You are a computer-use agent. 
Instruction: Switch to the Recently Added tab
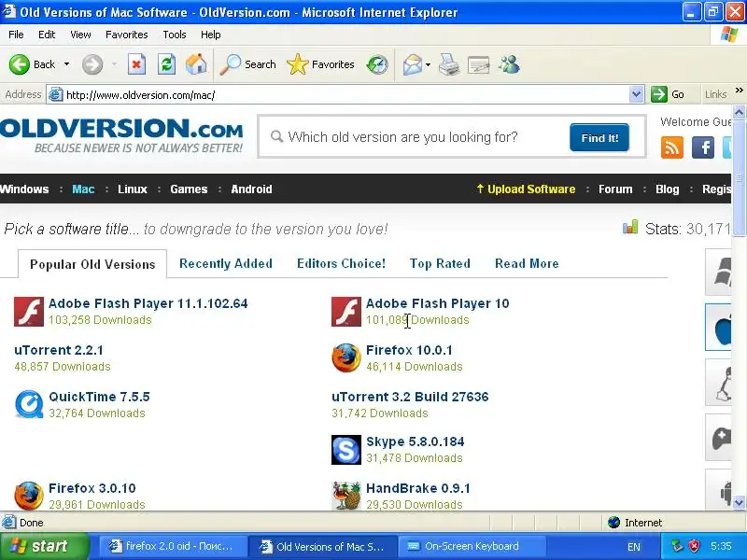pos(226,263)
